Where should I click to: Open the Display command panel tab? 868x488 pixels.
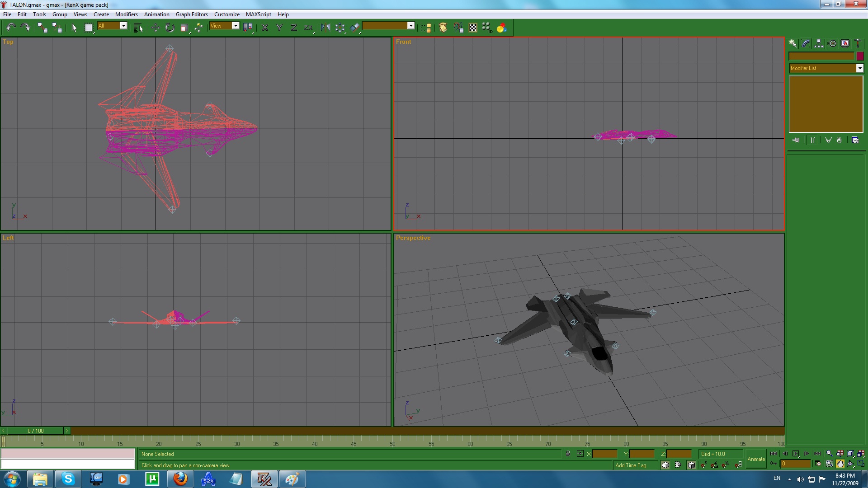[845, 43]
